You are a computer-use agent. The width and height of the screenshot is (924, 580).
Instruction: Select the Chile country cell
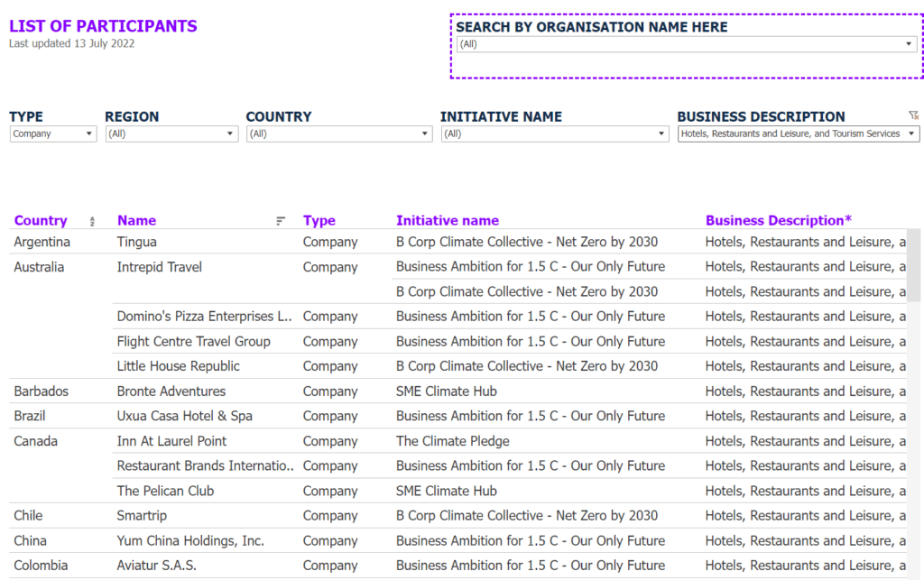tap(28, 516)
